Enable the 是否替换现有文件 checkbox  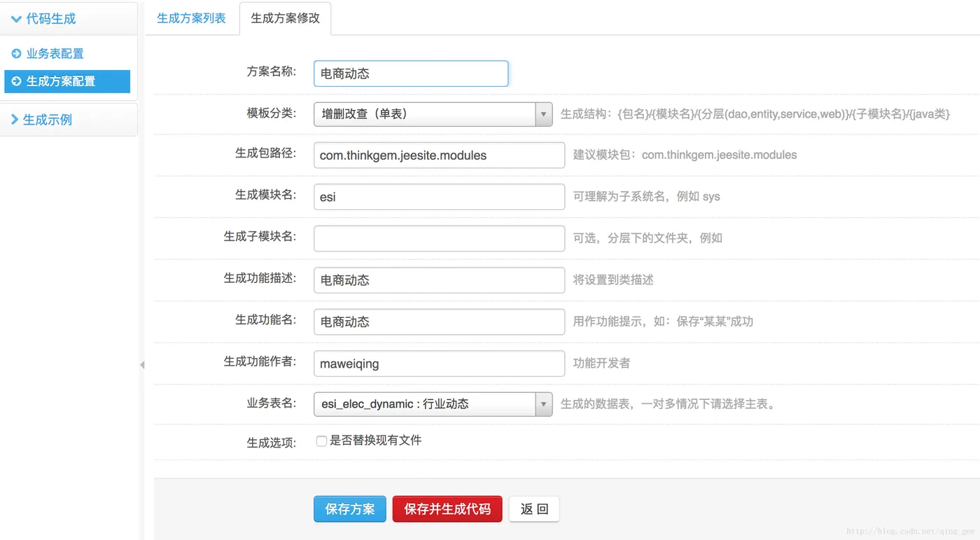tap(321, 441)
